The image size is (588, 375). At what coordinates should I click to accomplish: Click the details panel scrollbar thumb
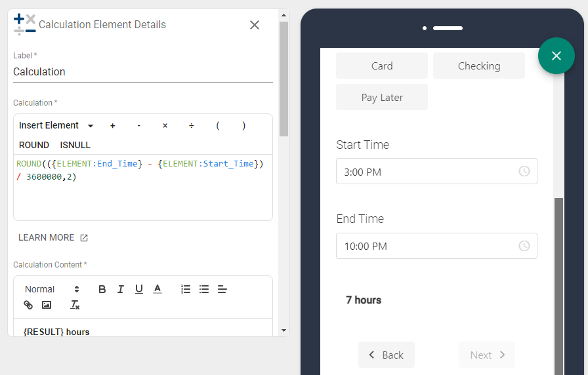(283, 79)
